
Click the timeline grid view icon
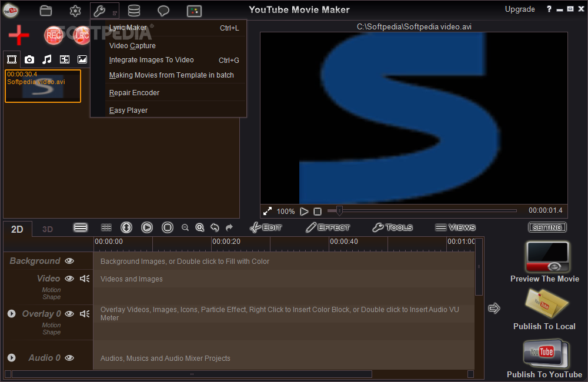click(x=106, y=227)
